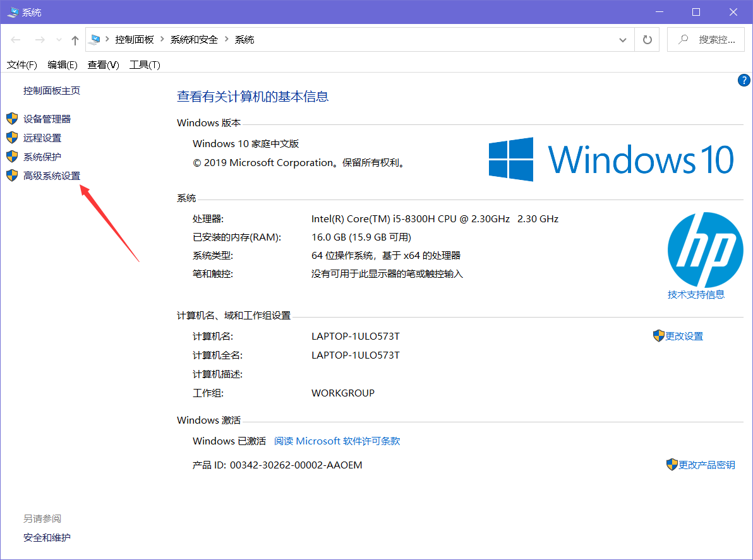Open the Microsoft 软件许可条款 link
753x560 pixels.
point(336,441)
